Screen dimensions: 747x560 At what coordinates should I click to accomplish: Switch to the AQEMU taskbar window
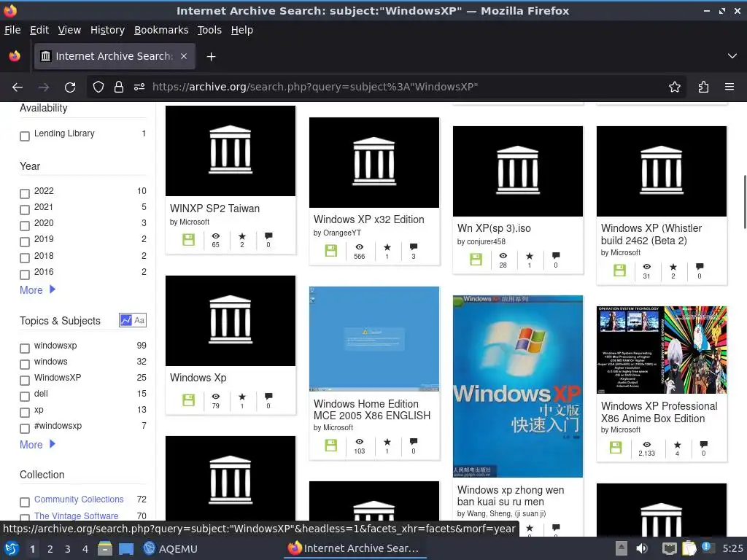tap(171, 548)
